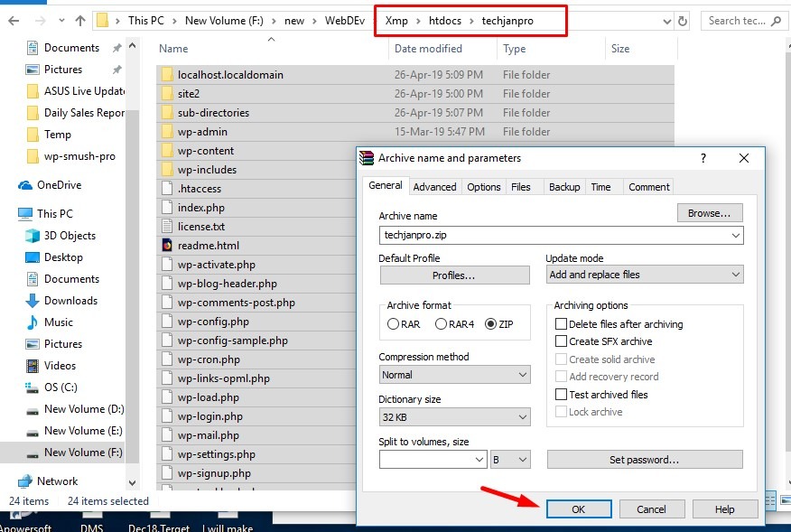Click the refresh icon beside the address bar

click(683, 20)
